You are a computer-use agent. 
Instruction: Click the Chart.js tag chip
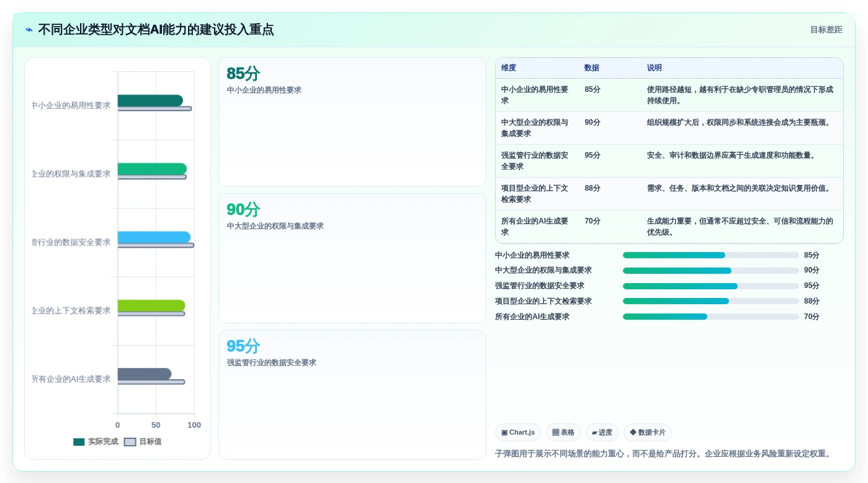pos(517,432)
